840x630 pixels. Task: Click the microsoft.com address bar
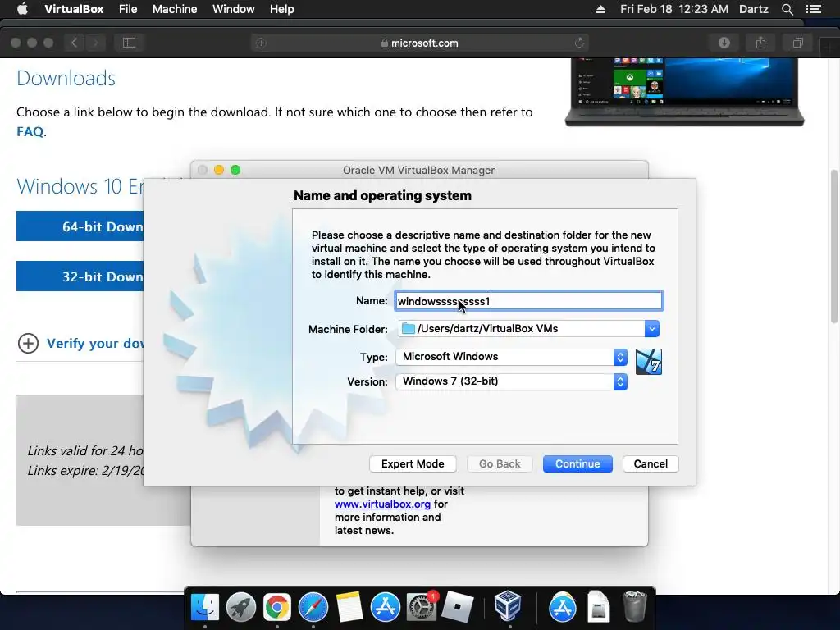point(419,43)
